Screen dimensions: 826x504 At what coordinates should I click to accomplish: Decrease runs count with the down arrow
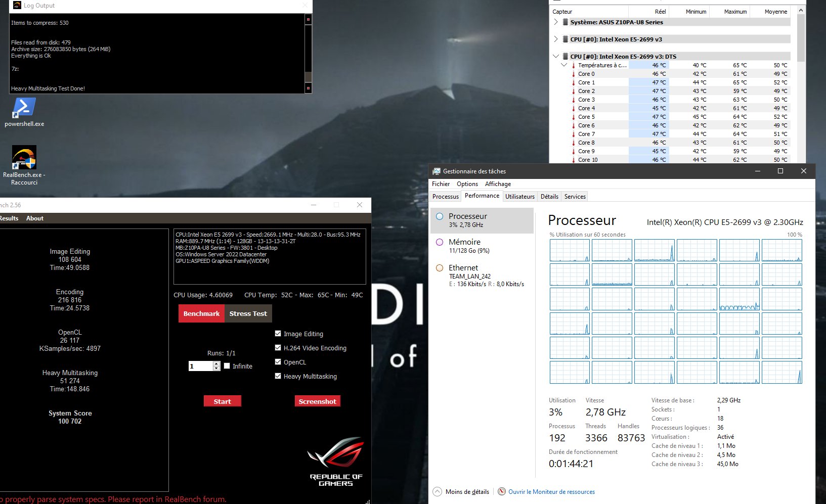[216, 369]
